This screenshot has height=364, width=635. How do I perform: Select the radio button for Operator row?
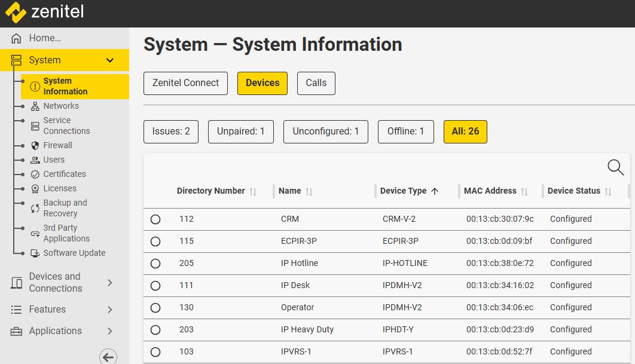coord(155,308)
